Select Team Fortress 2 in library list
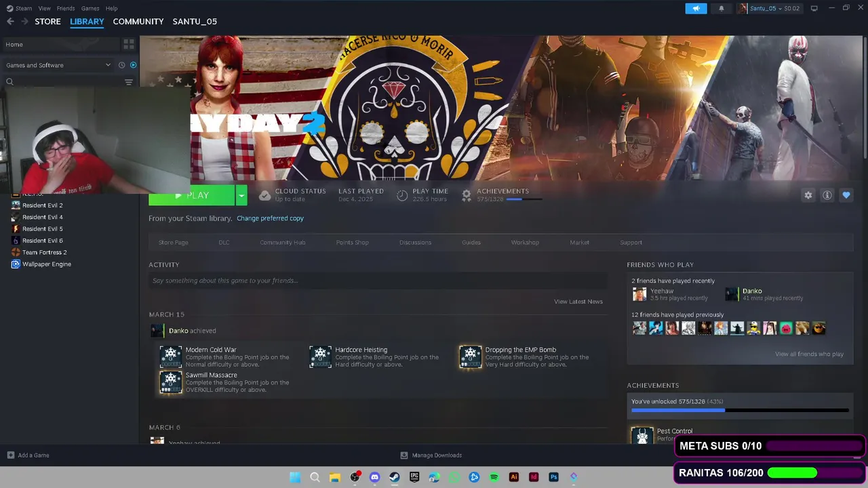Image resolution: width=868 pixels, height=488 pixels. coord(44,252)
